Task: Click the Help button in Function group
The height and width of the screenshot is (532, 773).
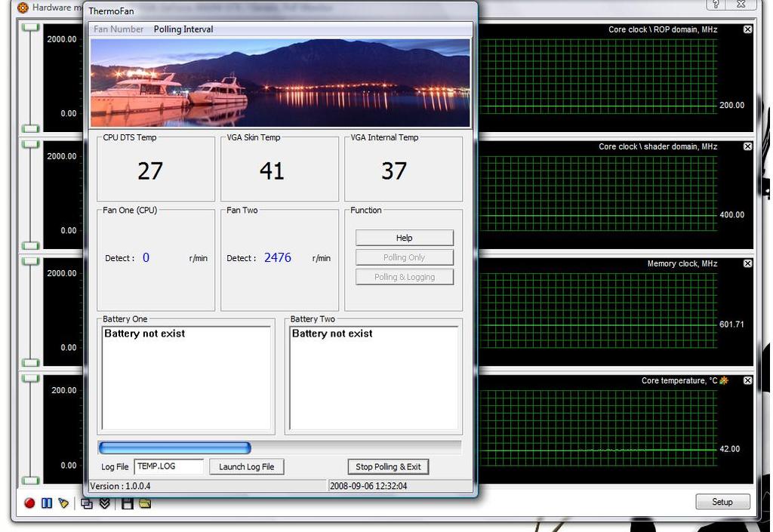Action: click(x=405, y=238)
